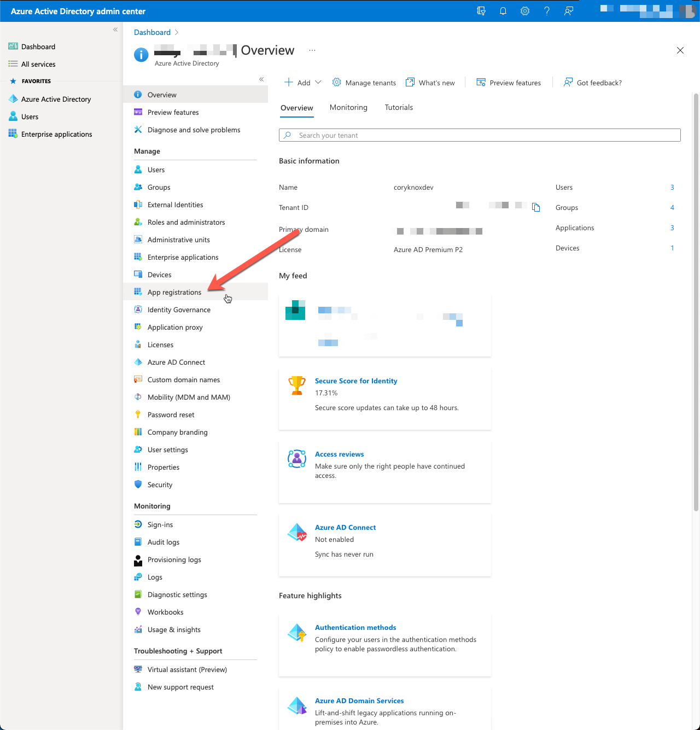The image size is (700, 730).
Task: Open the Access reviews link
Action: (x=339, y=454)
